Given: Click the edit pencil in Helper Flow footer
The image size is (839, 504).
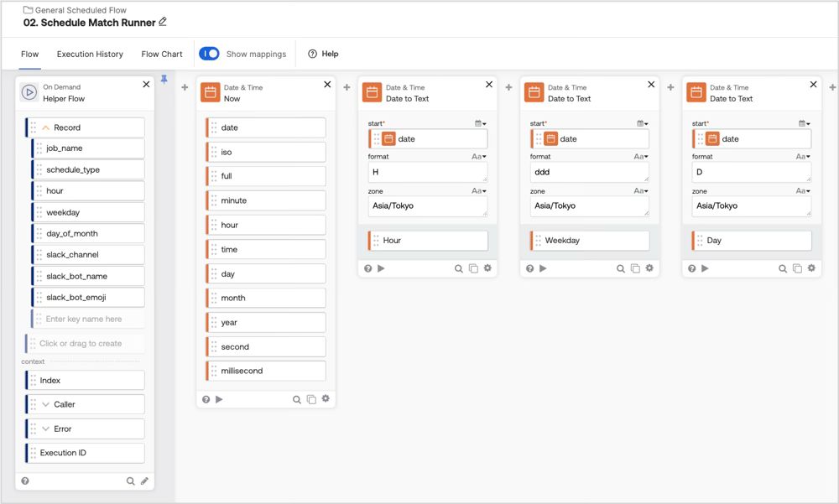Looking at the screenshot, I should coord(144,481).
